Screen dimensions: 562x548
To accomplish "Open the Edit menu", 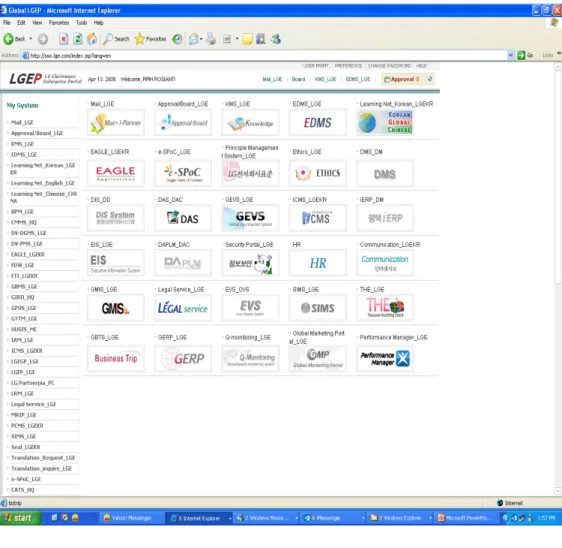I will 21,23.
